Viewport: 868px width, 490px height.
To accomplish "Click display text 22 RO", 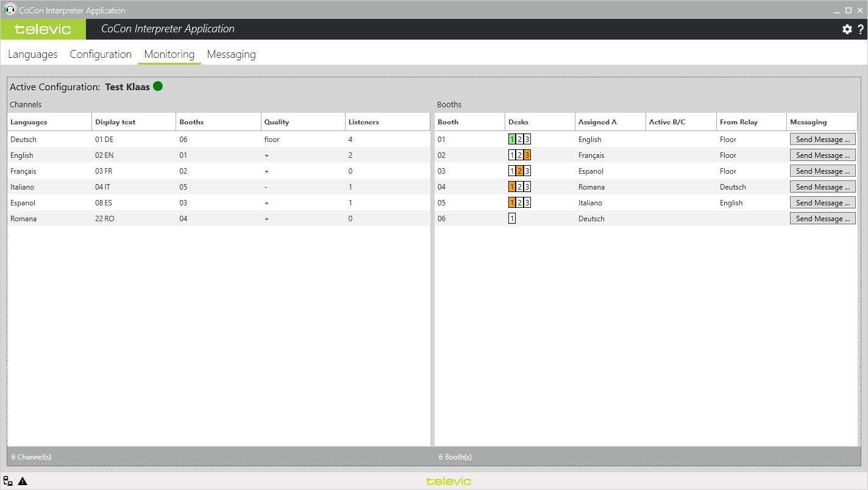I will [104, 219].
